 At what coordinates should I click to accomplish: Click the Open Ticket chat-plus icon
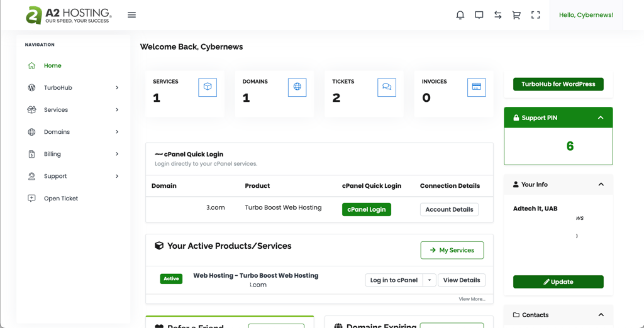[x=31, y=199]
